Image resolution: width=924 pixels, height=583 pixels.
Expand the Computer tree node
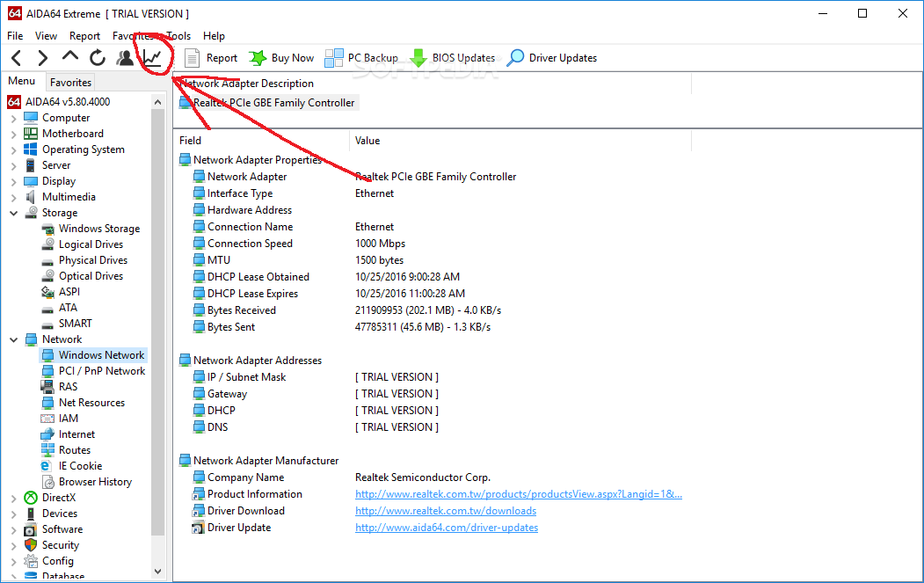(13, 119)
